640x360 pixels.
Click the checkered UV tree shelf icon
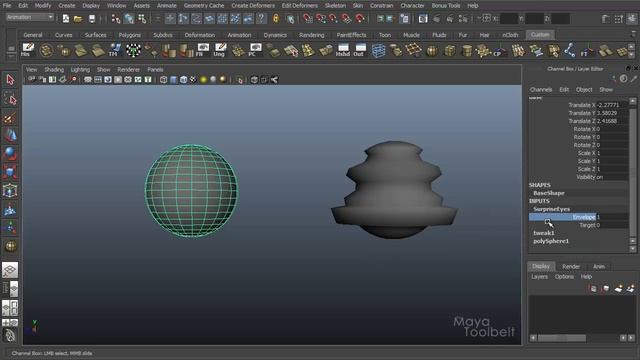click(x=133, y=50)
